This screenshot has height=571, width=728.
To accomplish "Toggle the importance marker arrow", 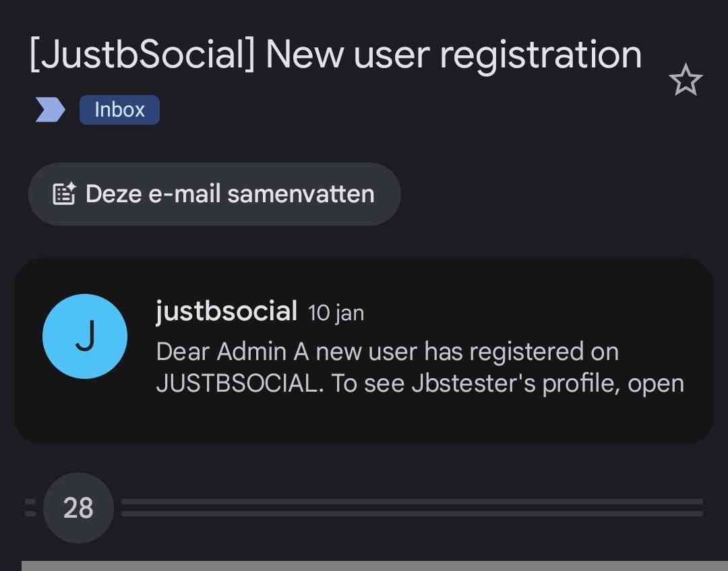I will coord(50,110).
